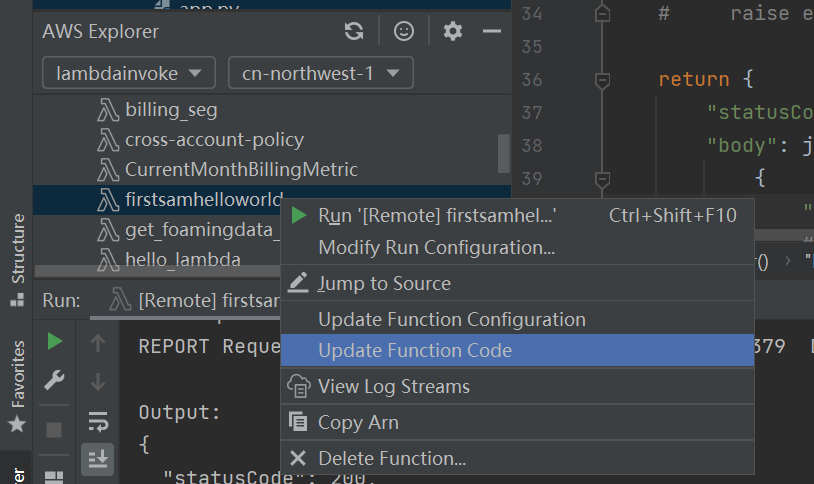Open the cn-northwest-1 region dropdown
The width and height of the screenshot is (814, 484).
321,73
